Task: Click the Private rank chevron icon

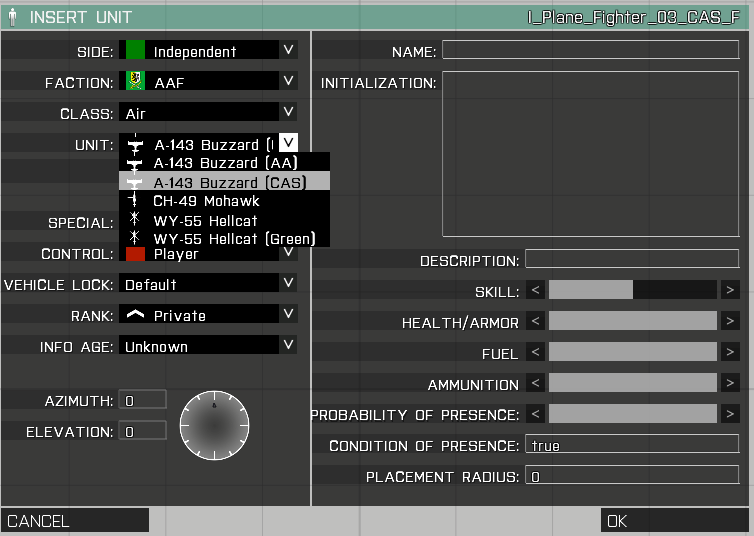Action: coord(135,315)
